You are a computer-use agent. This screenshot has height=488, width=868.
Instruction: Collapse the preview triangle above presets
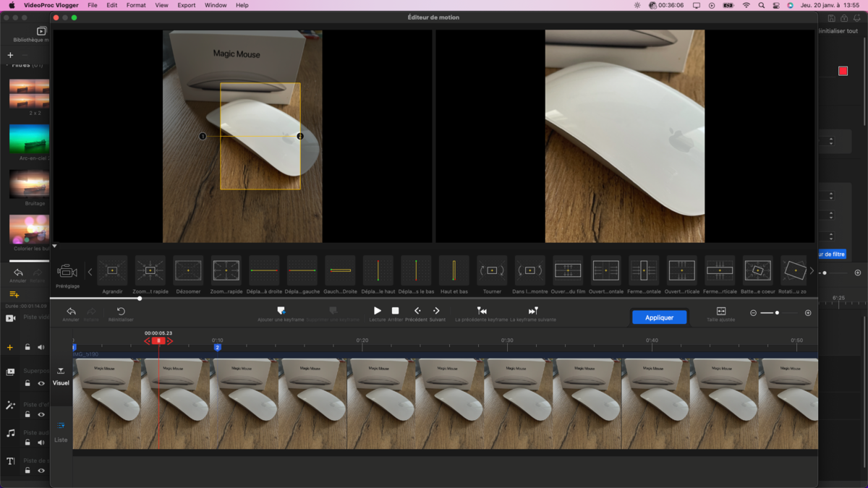pos(54,247)
